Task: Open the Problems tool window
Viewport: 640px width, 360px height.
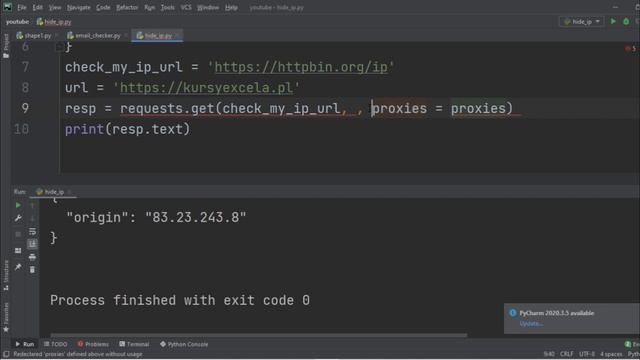Action: click(x=93, y=344)
